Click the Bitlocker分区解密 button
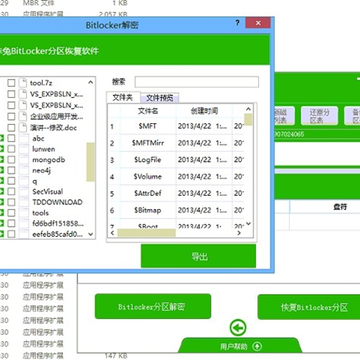This screenshot has width=360, height=360. click(x=153, y=306)
